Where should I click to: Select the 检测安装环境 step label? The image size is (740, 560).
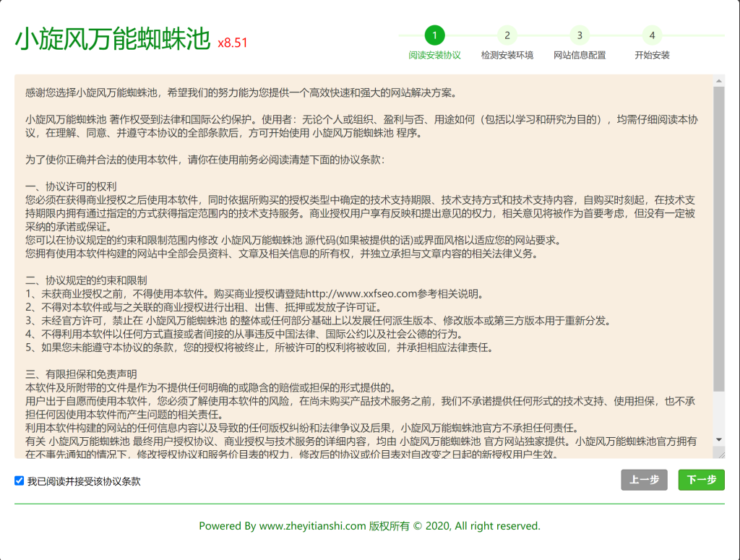[x=507, y=55]
